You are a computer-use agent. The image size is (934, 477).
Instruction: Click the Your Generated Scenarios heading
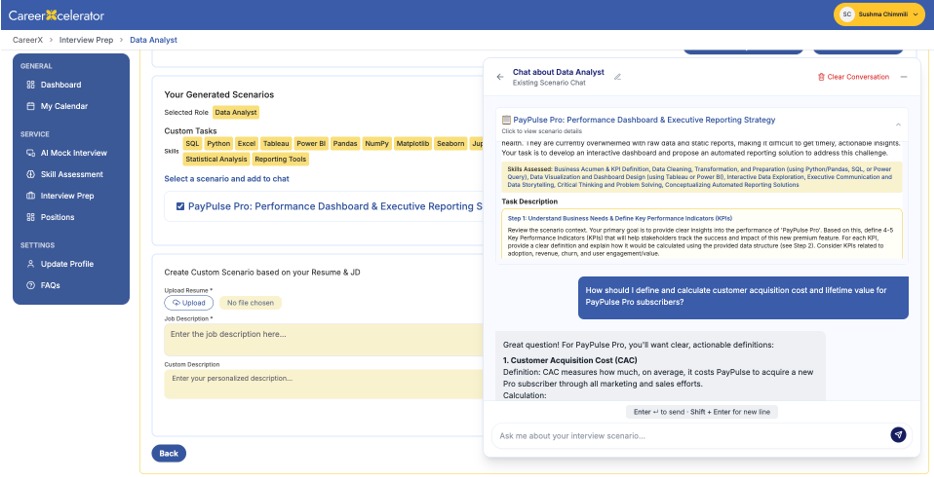(x=219, y=95)
